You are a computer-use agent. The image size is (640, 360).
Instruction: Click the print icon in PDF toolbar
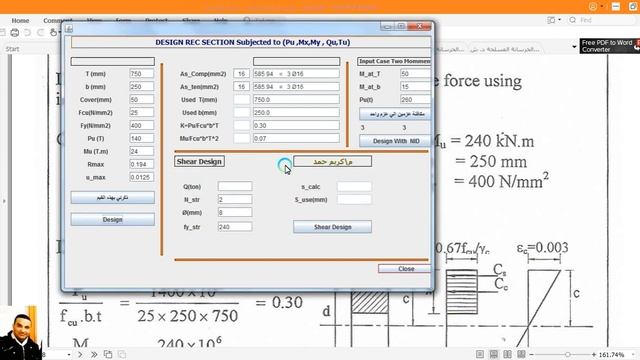[14, 33]
